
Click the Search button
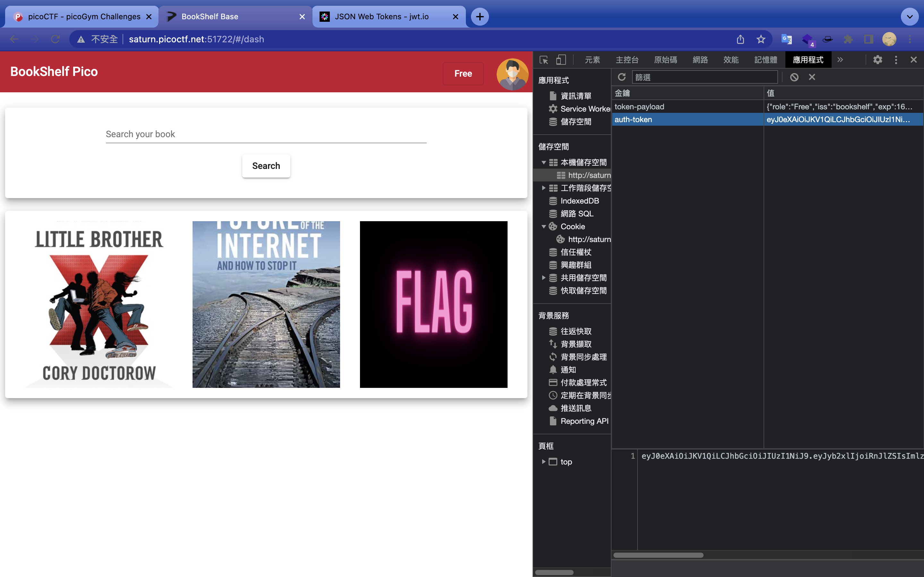[x=266, y=166]
